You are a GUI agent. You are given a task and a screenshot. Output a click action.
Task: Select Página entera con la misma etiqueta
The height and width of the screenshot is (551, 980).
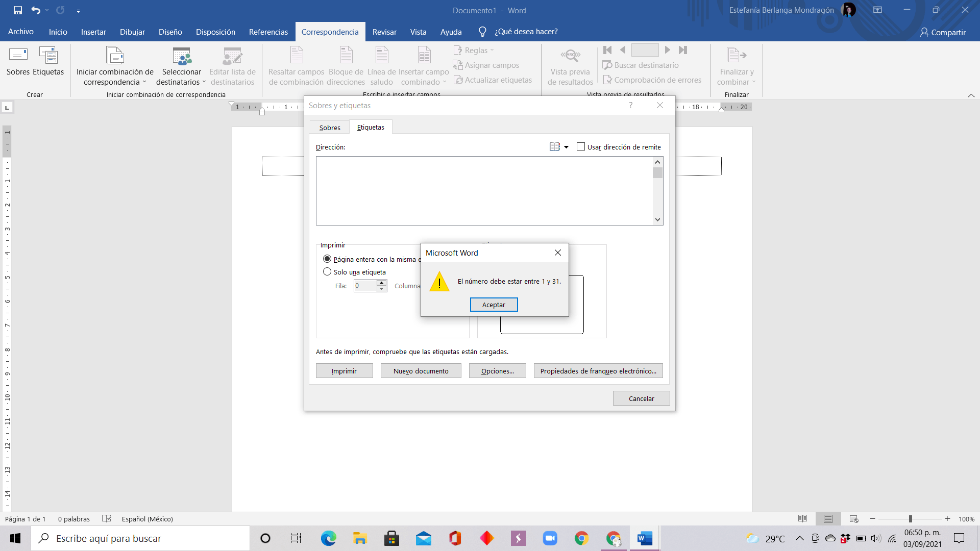327,259
